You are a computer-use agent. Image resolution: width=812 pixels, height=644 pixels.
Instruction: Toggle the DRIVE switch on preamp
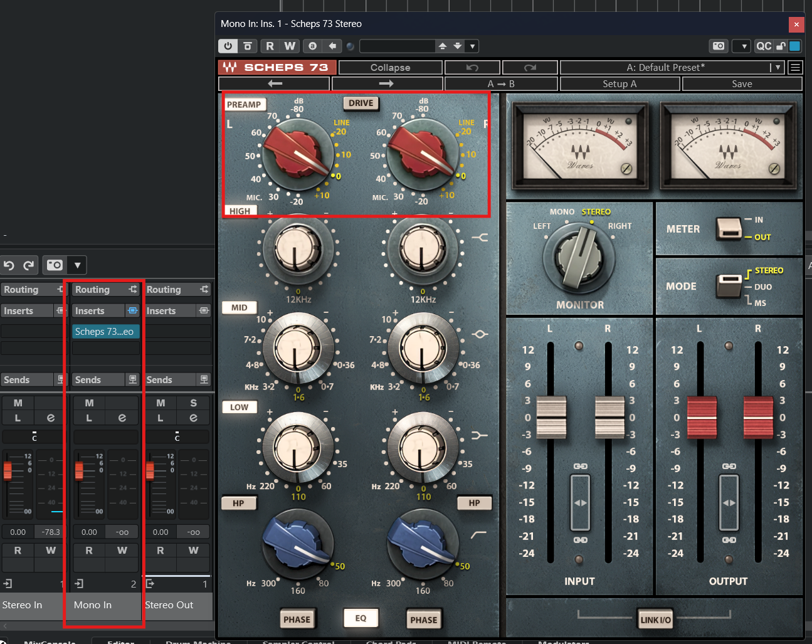tap(361, 103)
